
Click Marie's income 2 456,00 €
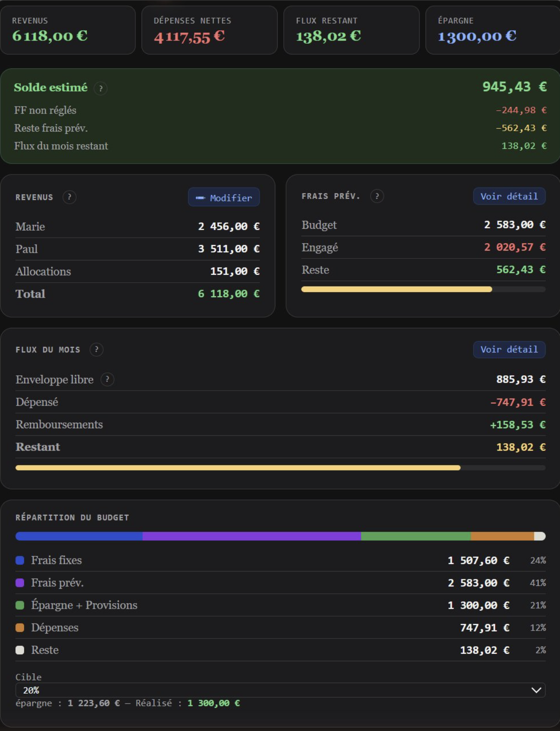(x=228, y=226)
